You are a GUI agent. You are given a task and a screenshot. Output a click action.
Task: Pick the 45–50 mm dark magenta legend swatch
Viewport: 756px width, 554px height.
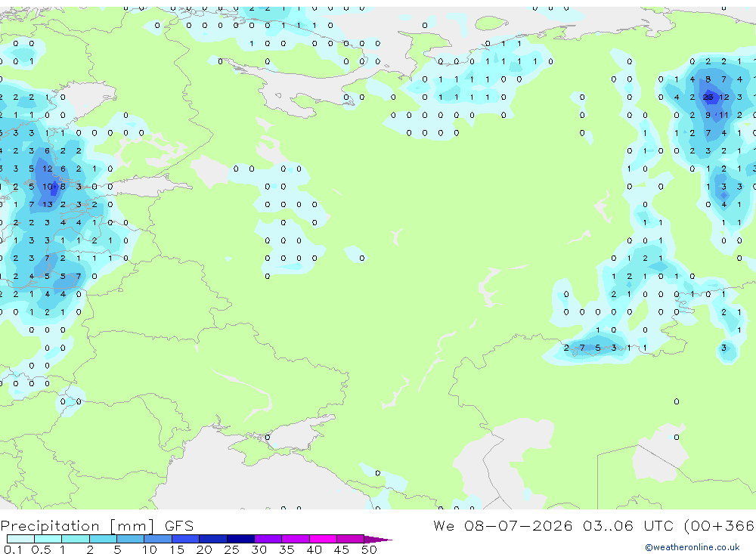(x=350, y=539)
